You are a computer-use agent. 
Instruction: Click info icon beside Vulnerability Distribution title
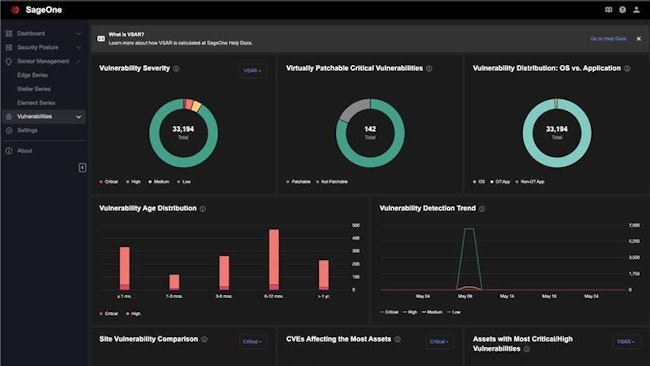(x=627, y=68)
